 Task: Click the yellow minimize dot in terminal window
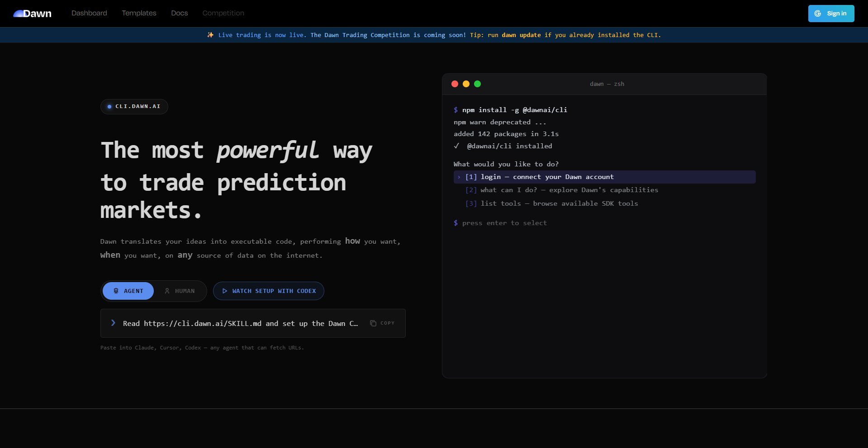coord(466,84)
